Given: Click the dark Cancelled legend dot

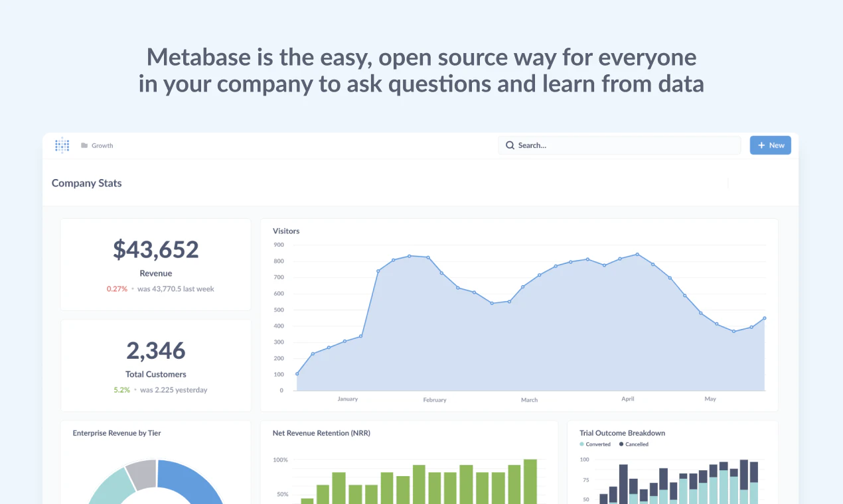Looking at the screenshot, I should (x=621, y=444).
